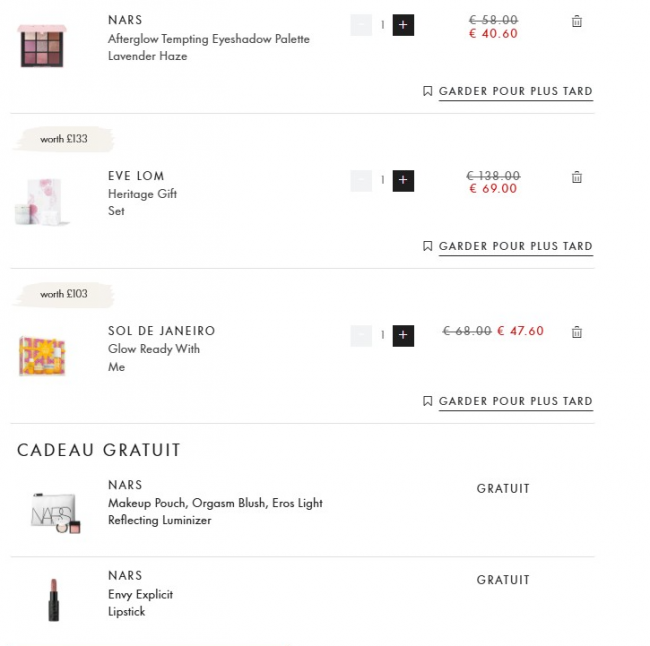Increase NARS eyeshadow palette quantity
The image size is (650, 646).
(403, 25)
